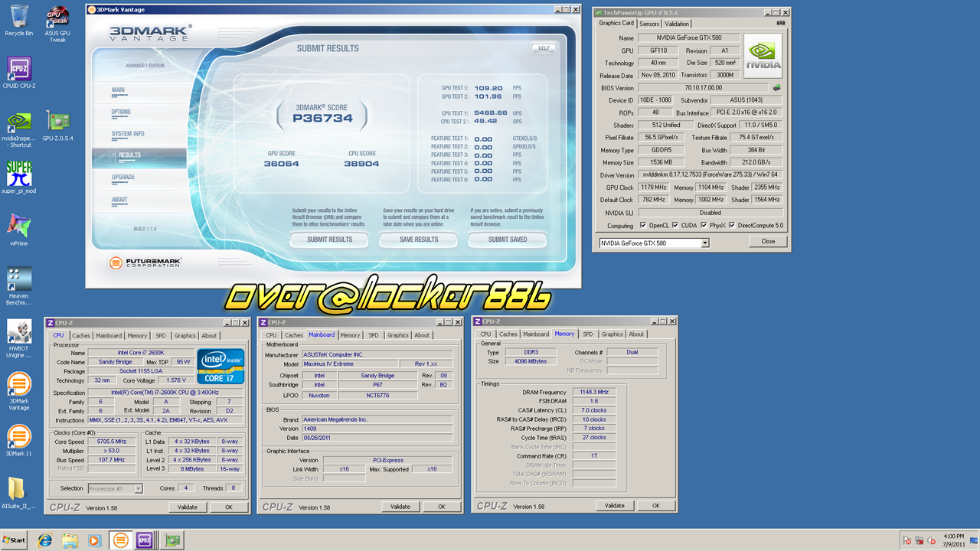
Task: Click the NVIDIA logo in GPU-Z
Action: (763, 55)
